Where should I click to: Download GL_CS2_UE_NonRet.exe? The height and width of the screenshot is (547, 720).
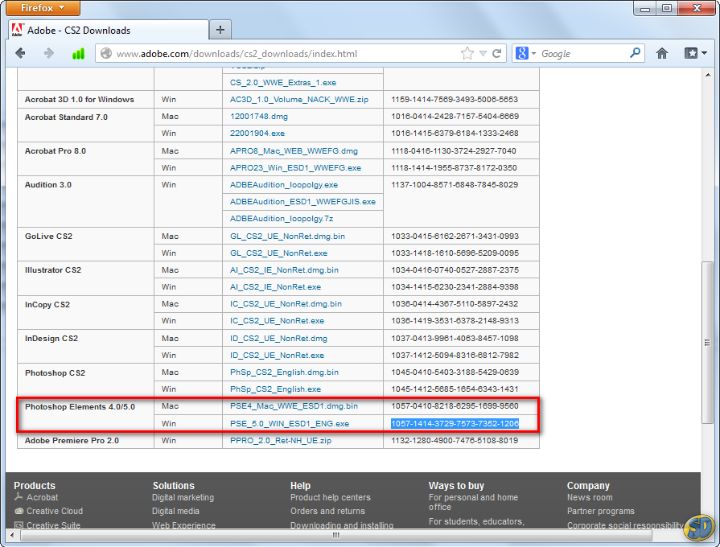pos(279,253)
